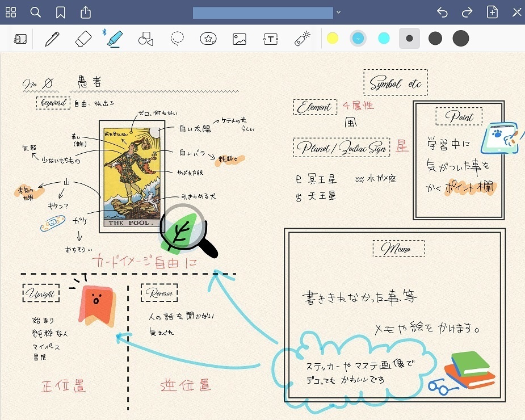The width and height of the screenshot is (525, 420).
Task: Open the page thumbnails grid view
Action: [x=11, y=12]
